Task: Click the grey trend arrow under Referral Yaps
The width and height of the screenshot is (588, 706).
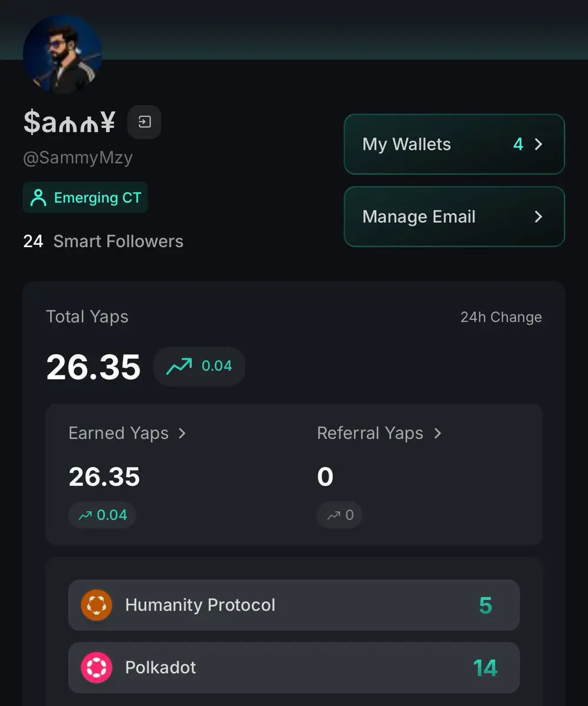Action: point(334,515)
